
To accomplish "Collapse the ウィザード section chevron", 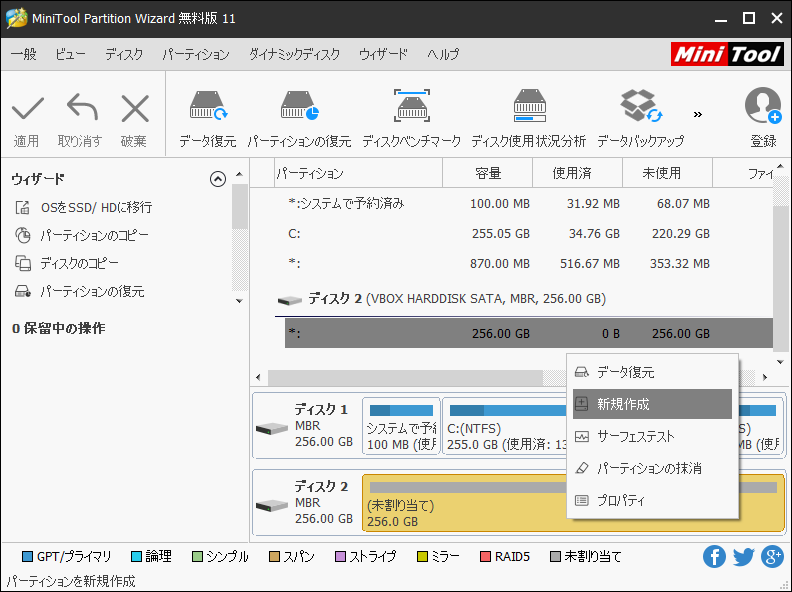I will point(218,179).
